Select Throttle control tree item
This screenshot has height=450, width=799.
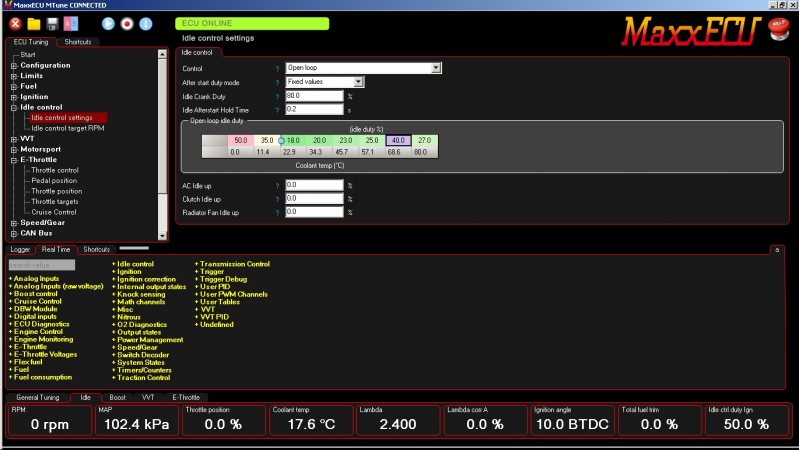[x=55, y=170]
